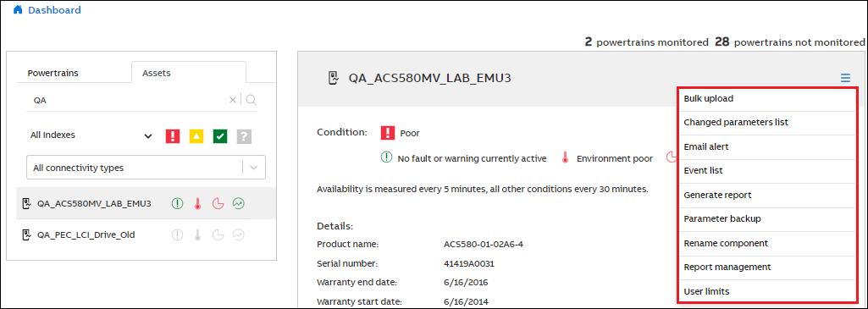Click green trend icon on QA_ACS580MV_LAB_EMU3 row
868x309 pixels.
coord(239,203)
